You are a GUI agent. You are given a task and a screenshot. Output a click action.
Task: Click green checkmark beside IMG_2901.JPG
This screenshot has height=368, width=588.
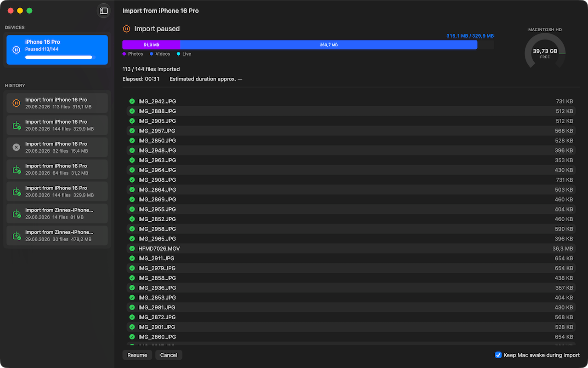click(132, 327)
